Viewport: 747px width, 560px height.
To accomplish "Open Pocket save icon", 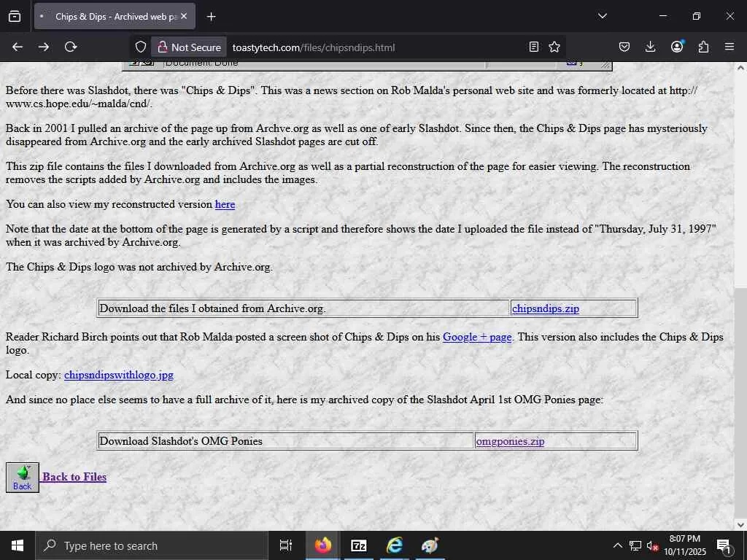I will (x=624, y=47).
